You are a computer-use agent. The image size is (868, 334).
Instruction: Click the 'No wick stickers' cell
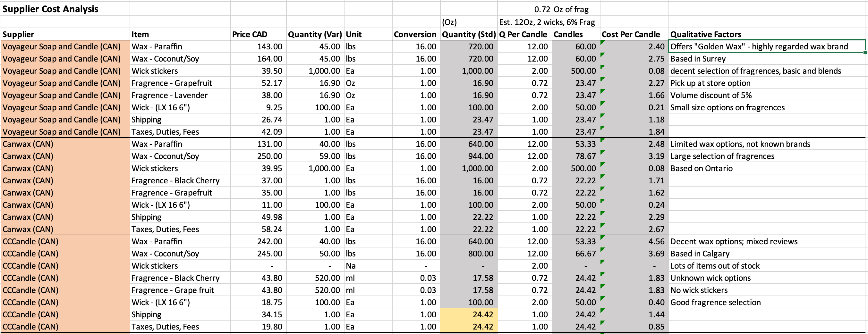tap(767, 290)
